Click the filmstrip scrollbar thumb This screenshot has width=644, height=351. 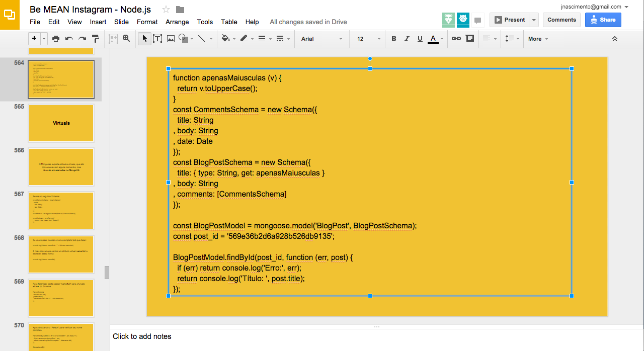[107, 272]
